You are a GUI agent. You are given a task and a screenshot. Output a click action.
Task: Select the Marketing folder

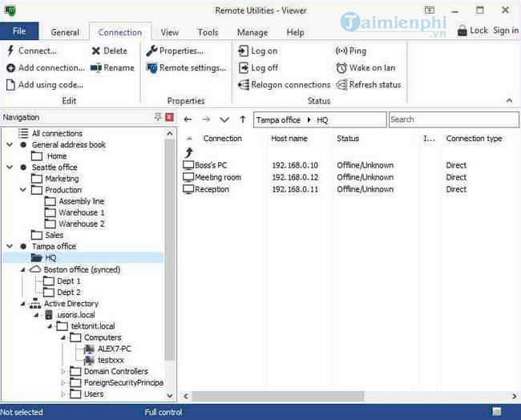click(x=62, y=179)
